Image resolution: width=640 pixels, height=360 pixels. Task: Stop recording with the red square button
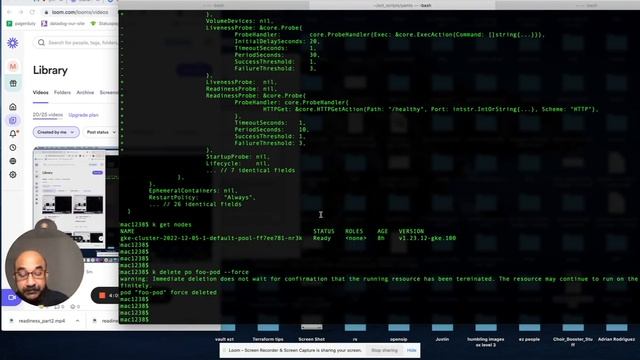[102, 295]
